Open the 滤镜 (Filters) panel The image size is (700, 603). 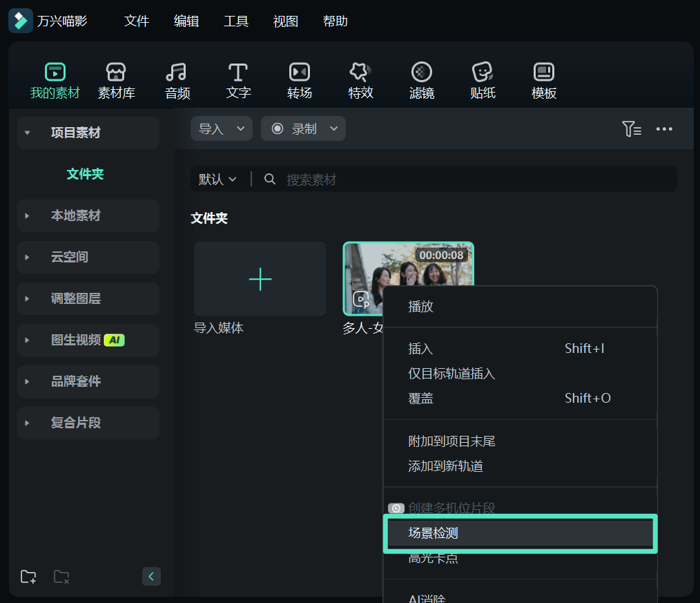pos(421,79)
